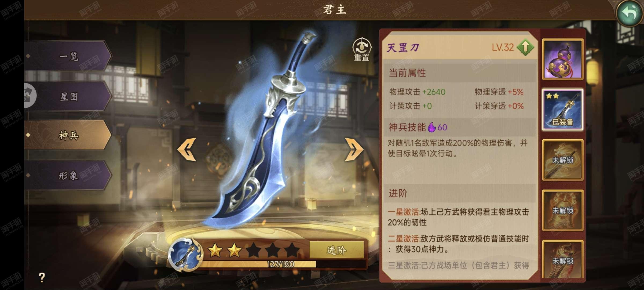Open the second 未解锁 locked weapon

pyautogui.click(x=563, y=210)
